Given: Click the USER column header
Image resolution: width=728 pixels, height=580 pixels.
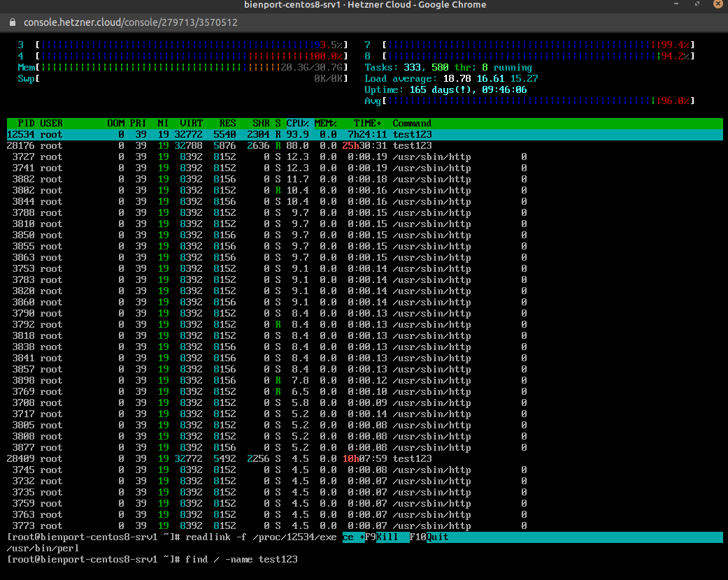Looking at the screenshot, I should 51,124.
